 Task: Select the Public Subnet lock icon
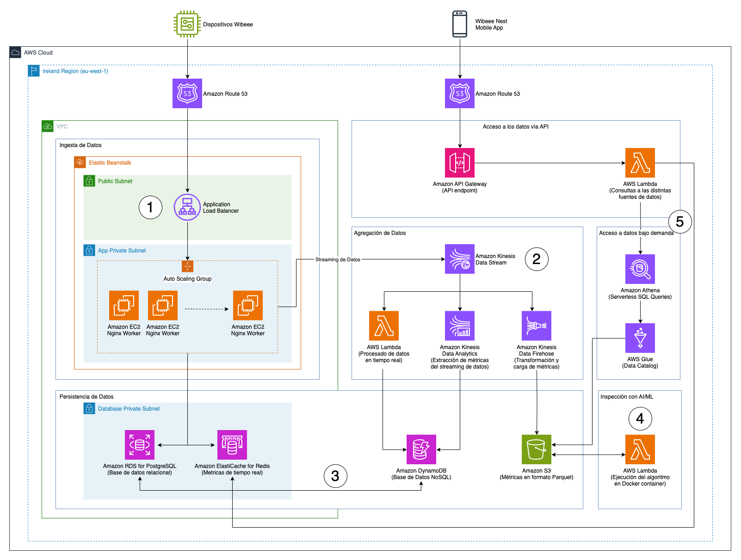[89, 181]
